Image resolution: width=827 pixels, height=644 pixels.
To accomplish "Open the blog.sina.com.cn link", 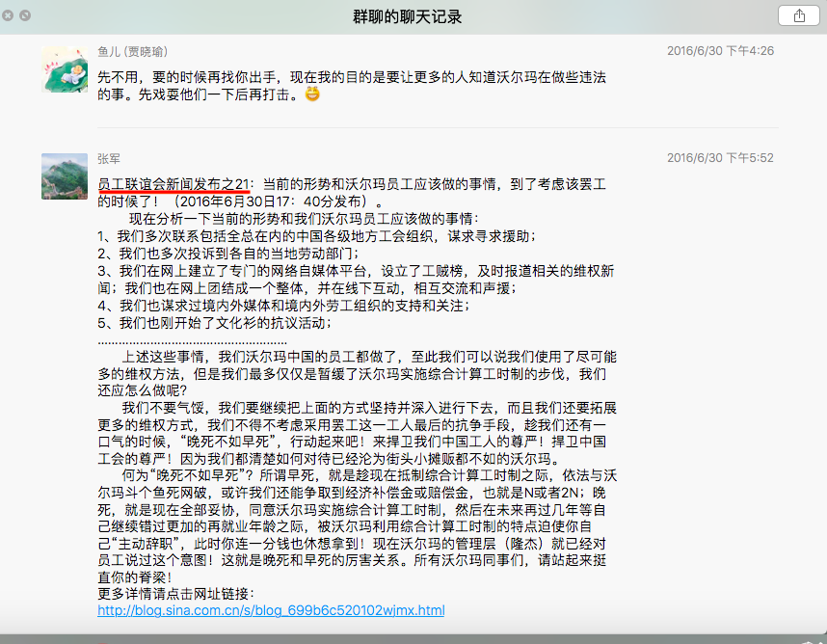I will coord(271,610).
